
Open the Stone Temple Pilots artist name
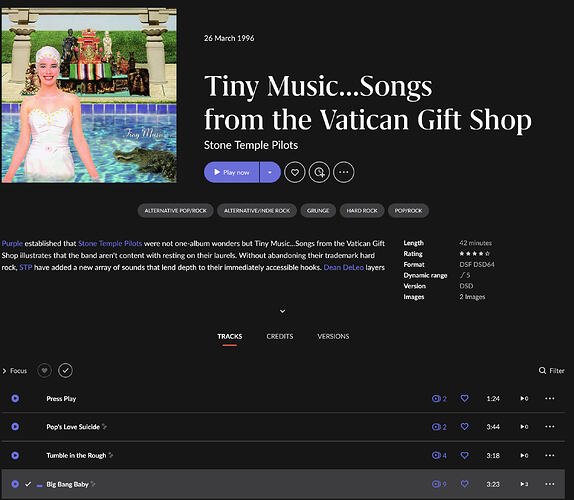tap(251, 145)
